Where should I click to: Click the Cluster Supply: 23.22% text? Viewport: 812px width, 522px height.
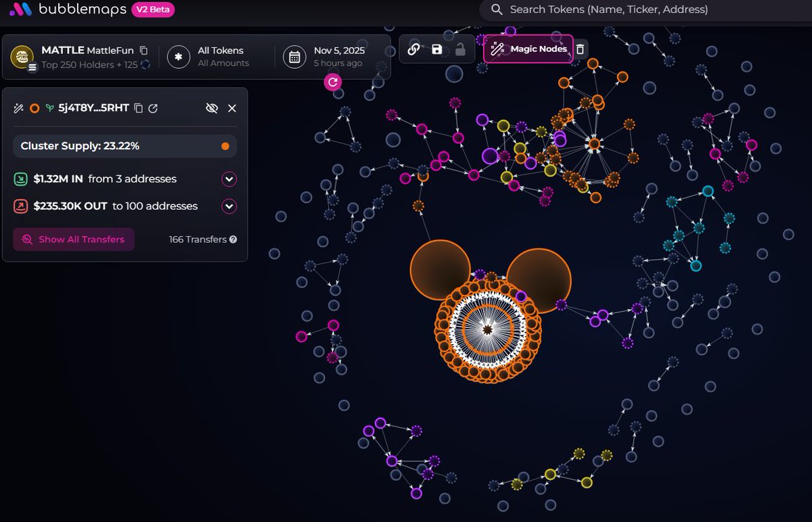(81, 146)
